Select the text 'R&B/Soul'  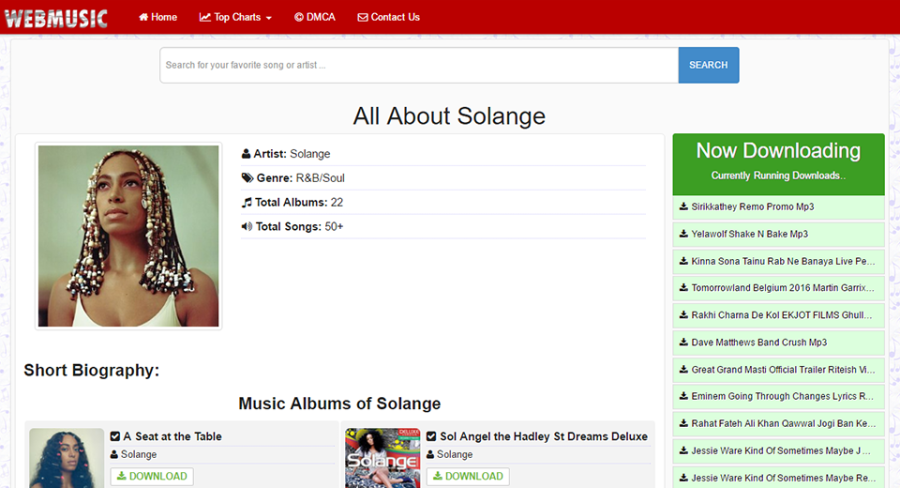320,178
